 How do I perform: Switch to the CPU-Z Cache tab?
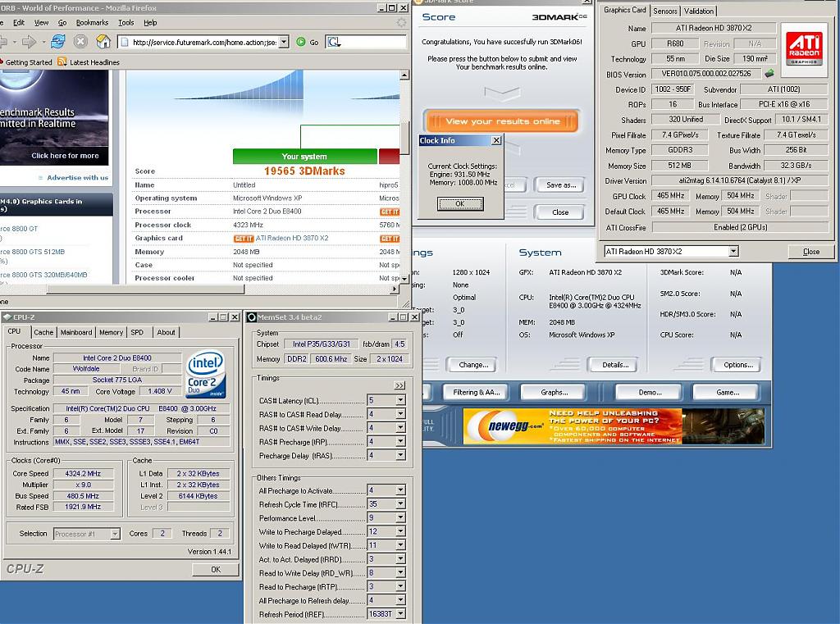pos(43,332)
